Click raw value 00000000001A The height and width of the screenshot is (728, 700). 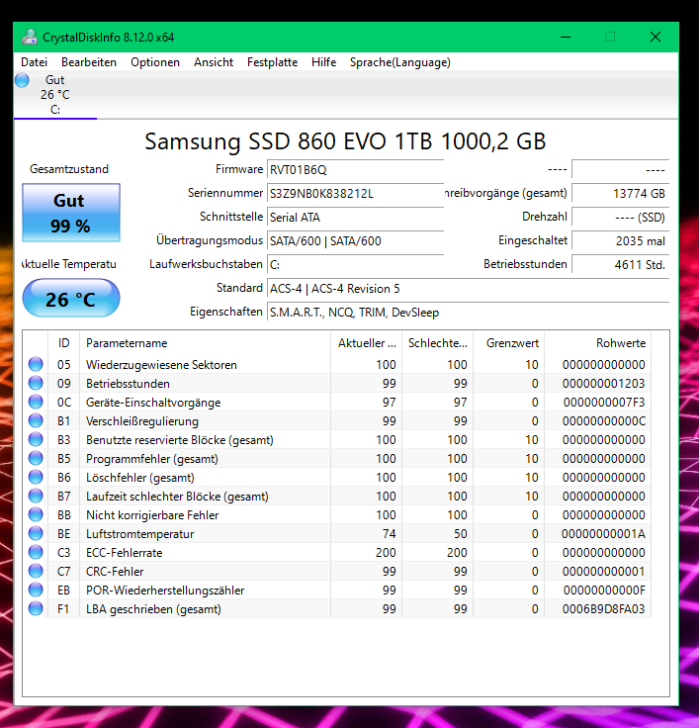[x=603, y=534]
